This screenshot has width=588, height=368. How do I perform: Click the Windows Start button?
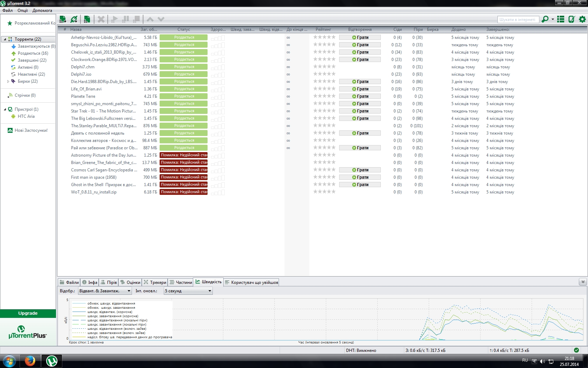9,361
